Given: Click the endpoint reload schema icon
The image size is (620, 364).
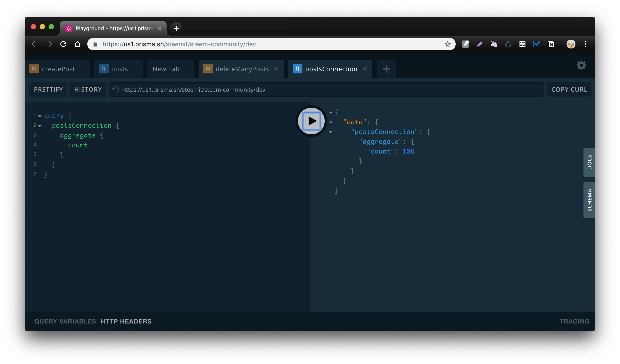Looking at the screenshot, I should pos(116,89).
